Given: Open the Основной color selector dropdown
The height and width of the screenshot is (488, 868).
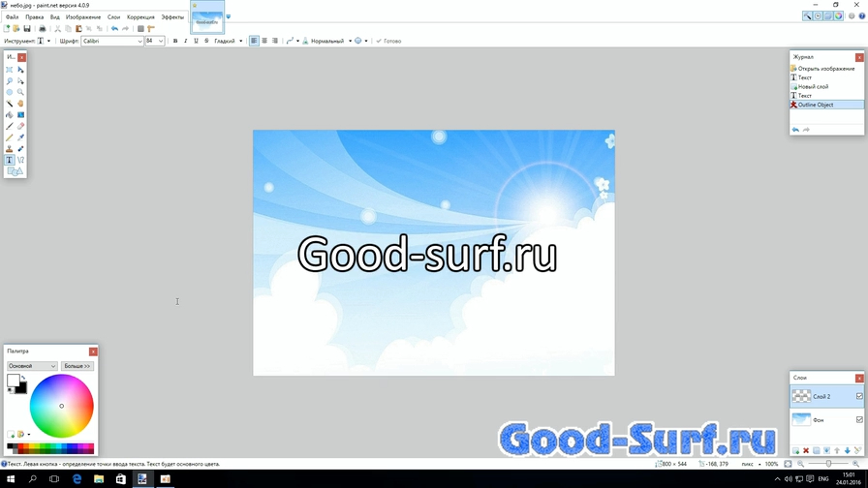Looking at the screenshot, I should click(x=32, y=366).
